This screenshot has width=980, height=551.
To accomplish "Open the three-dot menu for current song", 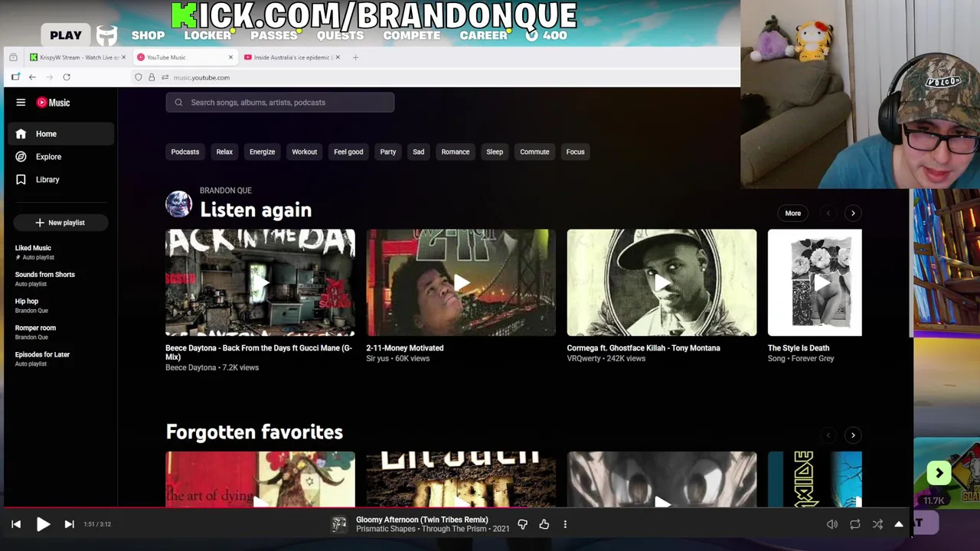I will click(x=565, y=524).
